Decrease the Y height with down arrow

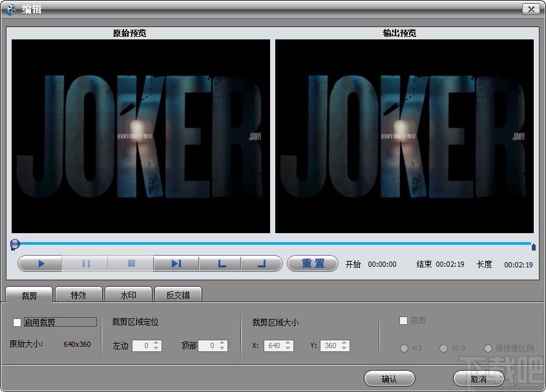344,348
